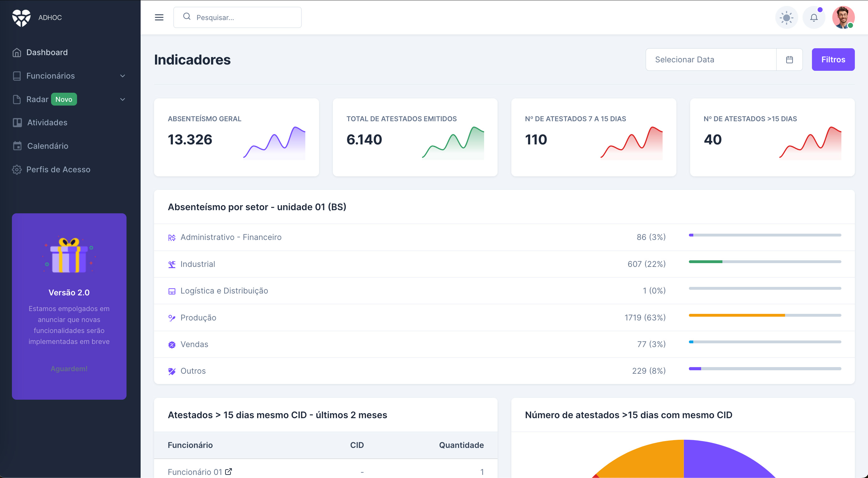Click the gift box illustration
Screen dimensions: 868x478
69,255
